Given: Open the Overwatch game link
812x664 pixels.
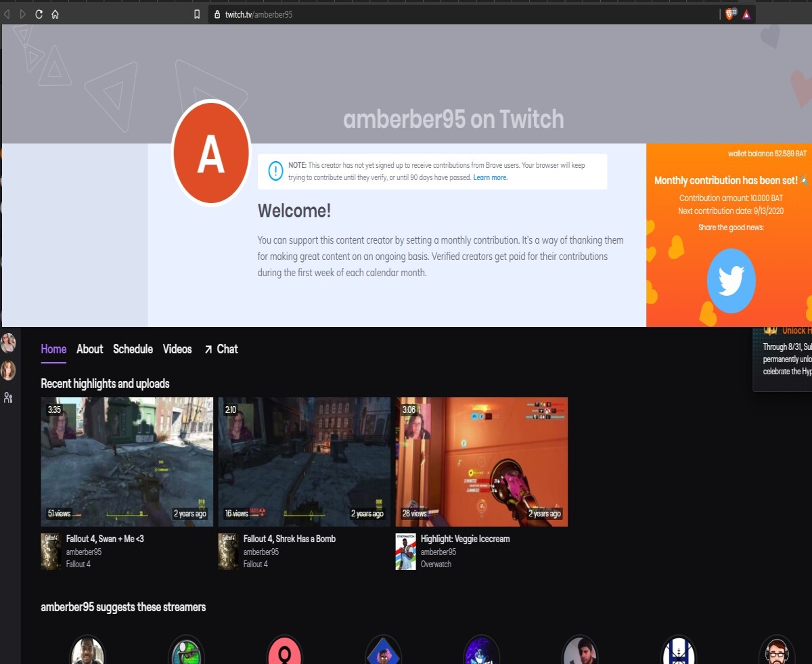Looking at the screenshot, I should coord(436,564).
